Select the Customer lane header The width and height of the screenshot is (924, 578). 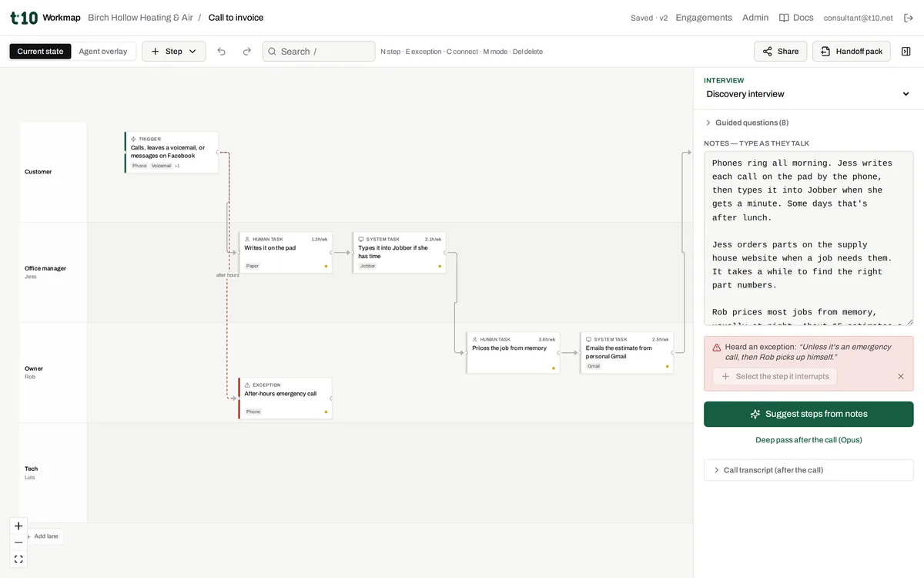coord(53,172)
